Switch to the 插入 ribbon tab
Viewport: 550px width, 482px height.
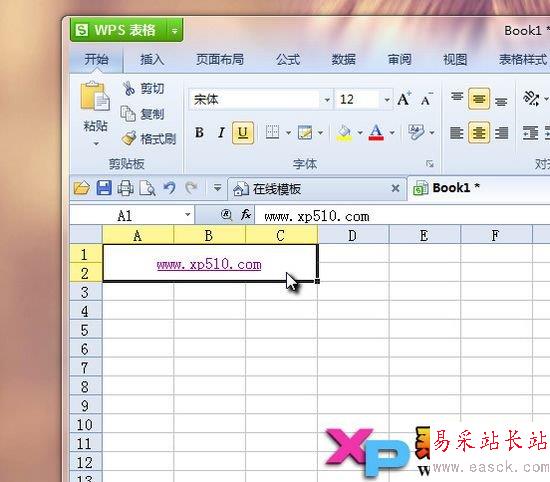tap(152, 59)
